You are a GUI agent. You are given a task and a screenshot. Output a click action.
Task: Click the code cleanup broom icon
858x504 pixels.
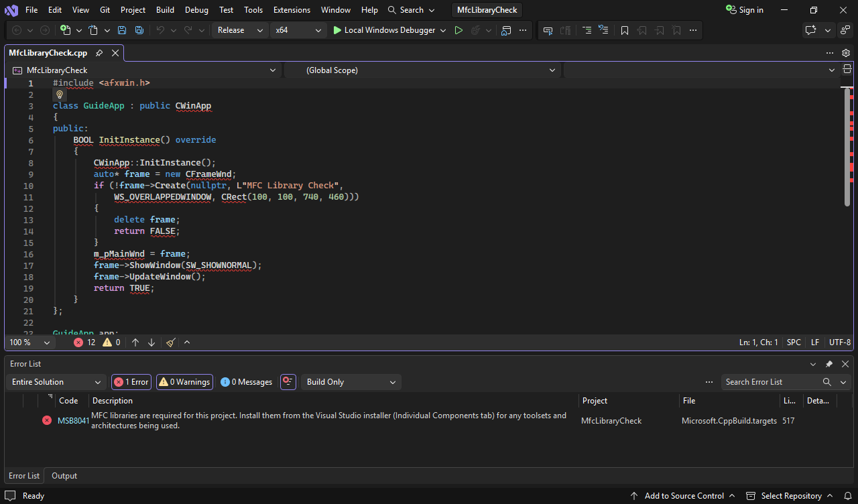[170, 342]
